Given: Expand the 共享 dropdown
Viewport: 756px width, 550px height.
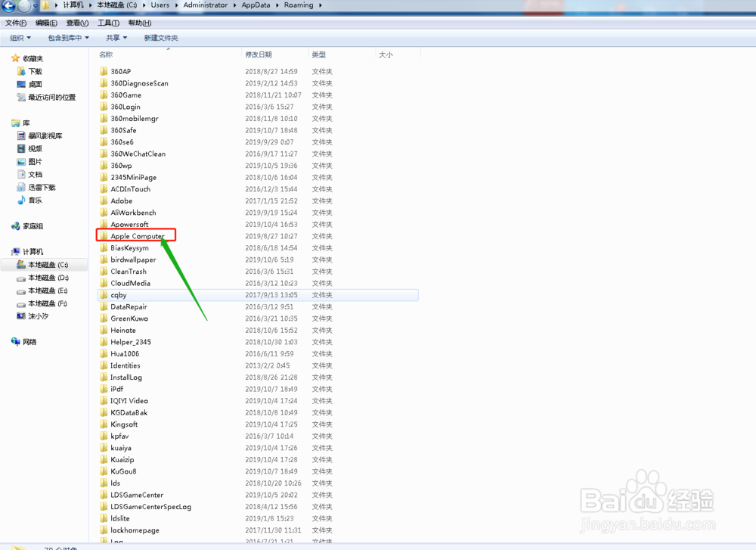Looking at the screenshot, I should (x=116, y=38).
